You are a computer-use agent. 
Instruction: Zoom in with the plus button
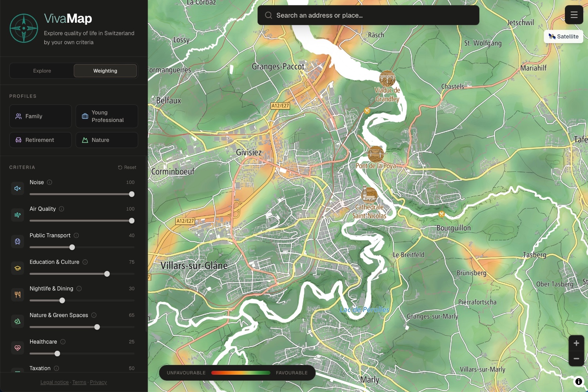click(x=576, y=343)
